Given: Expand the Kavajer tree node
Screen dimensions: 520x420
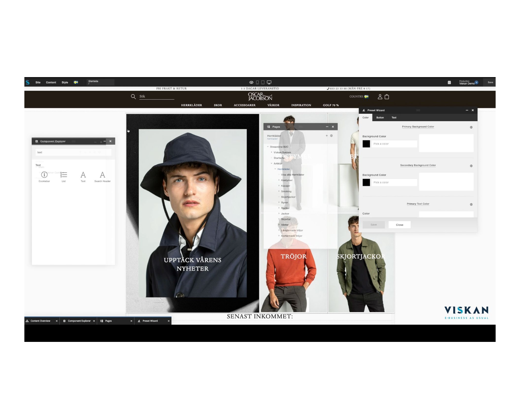Looking at the screenshot, I should point(279,186).
